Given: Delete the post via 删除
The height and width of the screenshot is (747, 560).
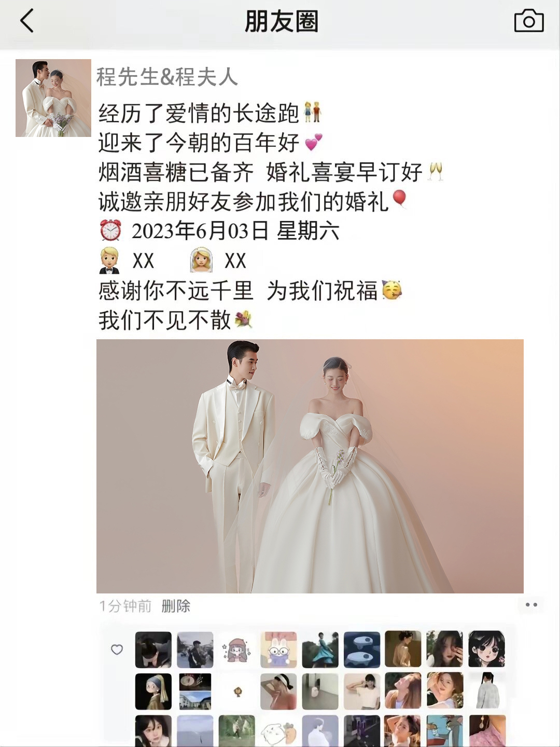Looking at the screenshot, I should [176, 606].
